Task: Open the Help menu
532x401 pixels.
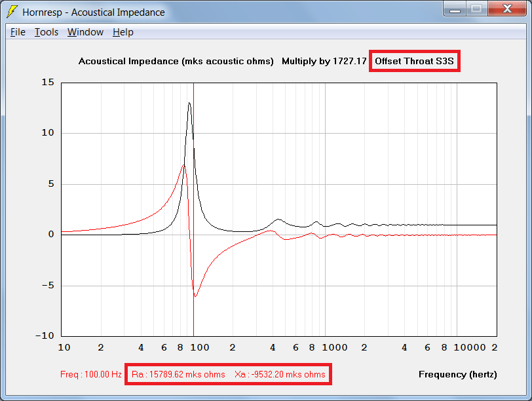Action: click(x=123, y=32)
